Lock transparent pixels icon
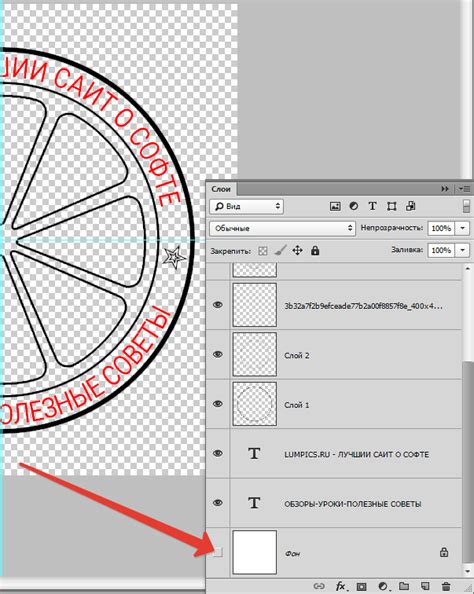The width and height of the screenshot is (474, 594). pos(263,251)
